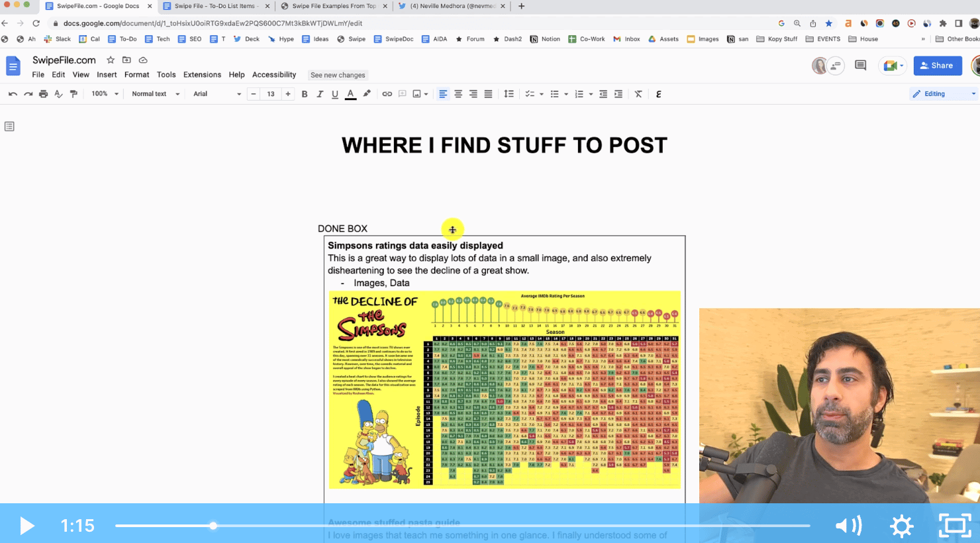980x543 pixels.
Task: Switch to Swipe File To-Do List tab
Action: (x=215, y=6)
